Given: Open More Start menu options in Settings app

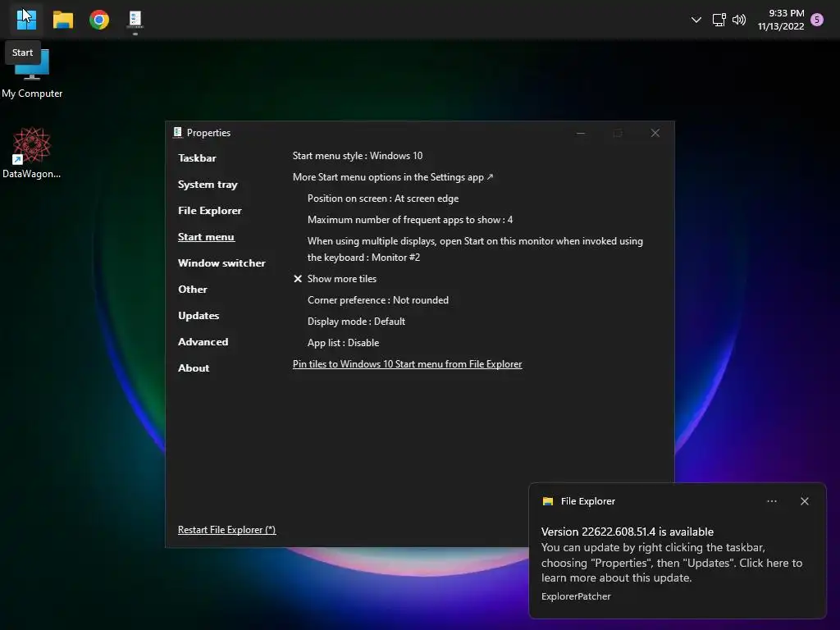Looking at the screenshot, I should [x=393, y=177].
